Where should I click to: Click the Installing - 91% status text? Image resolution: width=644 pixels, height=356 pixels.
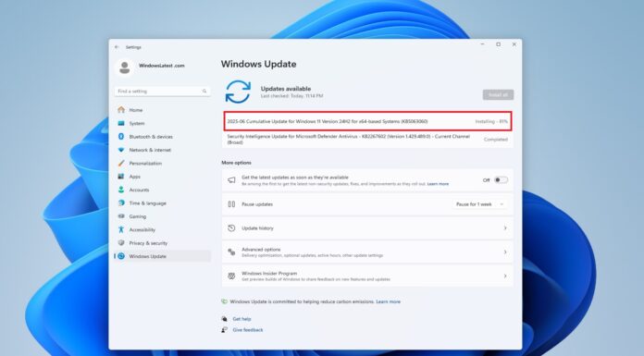(491, 121)
